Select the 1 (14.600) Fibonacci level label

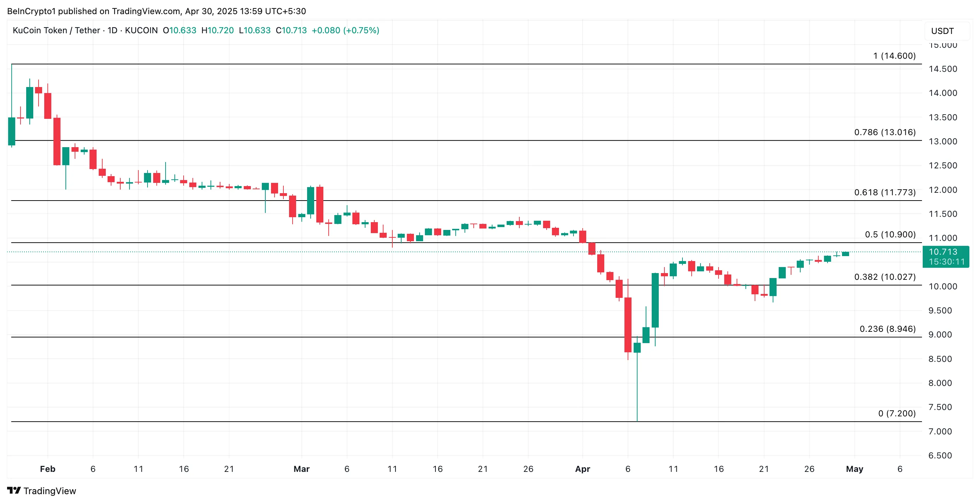(894, 56)
